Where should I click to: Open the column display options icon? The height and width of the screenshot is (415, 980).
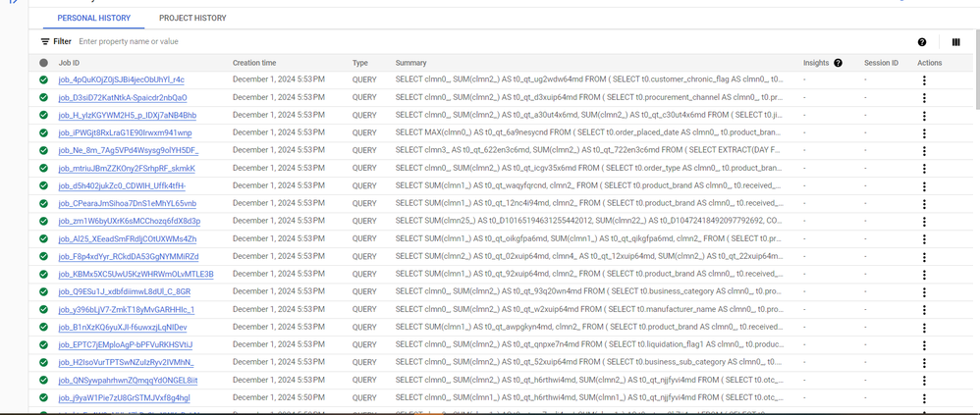pyautogui.click(x=955, y=42)
